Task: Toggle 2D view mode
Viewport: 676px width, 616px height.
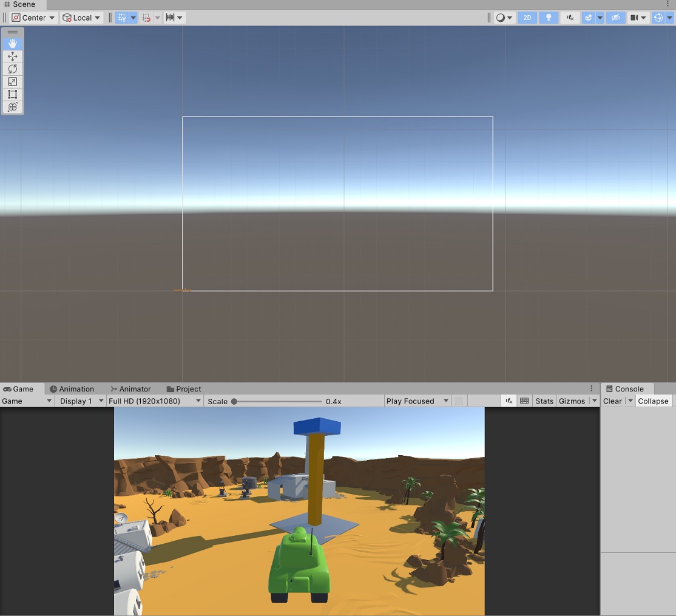Action: coord(527,17)
